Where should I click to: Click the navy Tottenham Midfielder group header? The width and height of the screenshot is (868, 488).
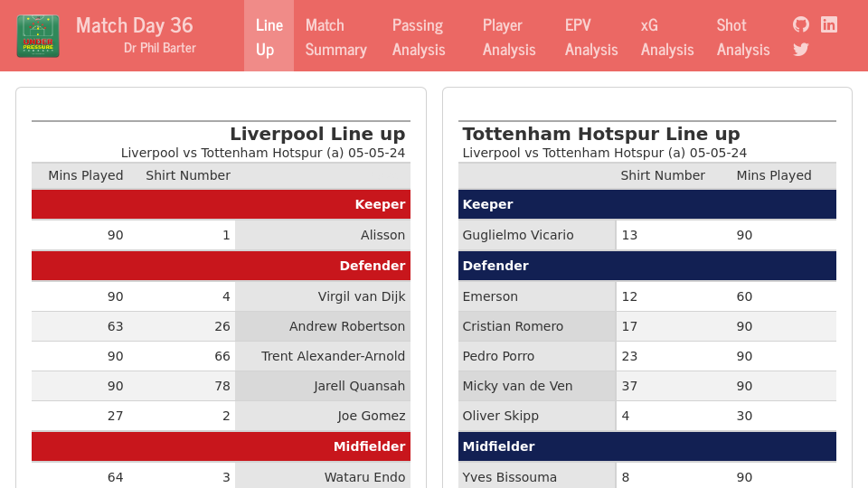(x=646, y=446)
